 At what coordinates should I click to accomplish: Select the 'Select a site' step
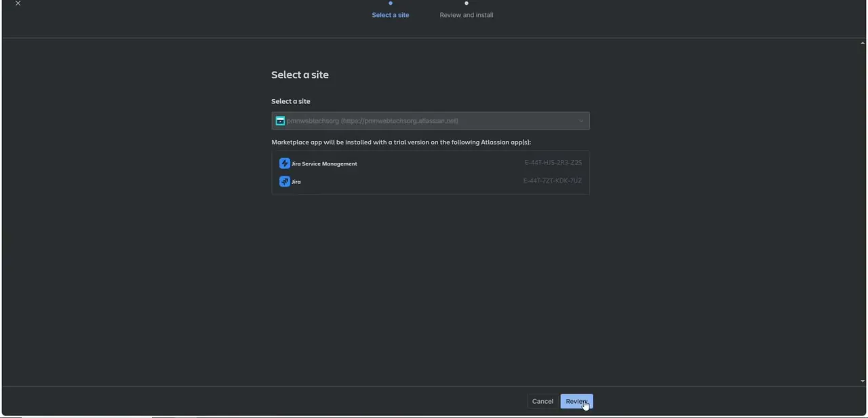pyautogui.click(x=391, y=15)
